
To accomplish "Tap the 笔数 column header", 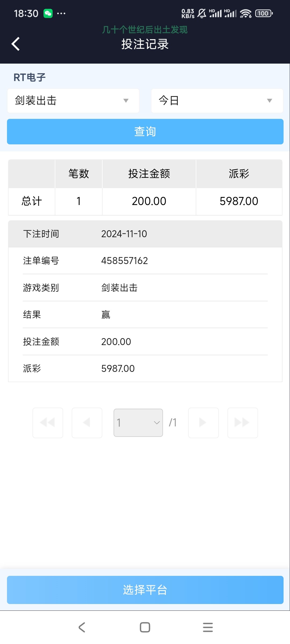I will coord(79,174).
